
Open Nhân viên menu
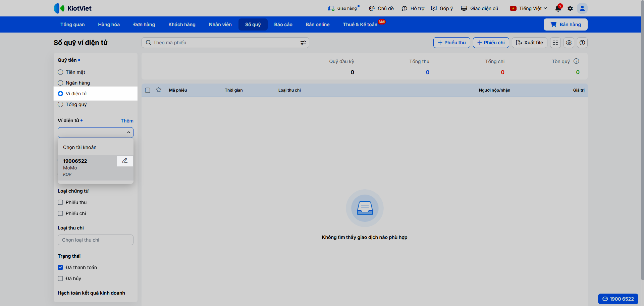tap(220, 24)
